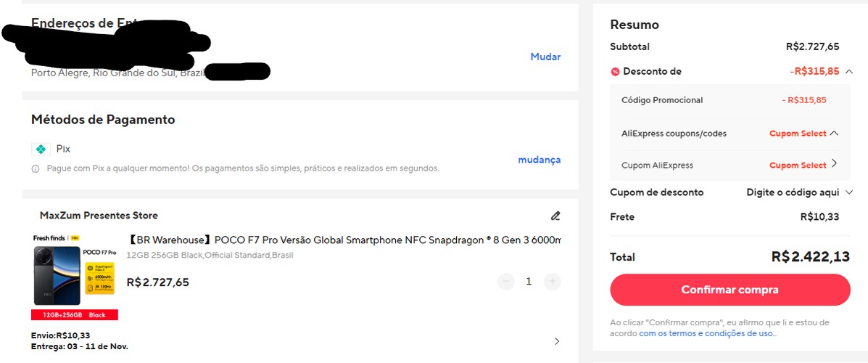868x363 pixels.
Task: Click Mudar to change delivery address
Action: pyautogui.click(x=545, y=57)
